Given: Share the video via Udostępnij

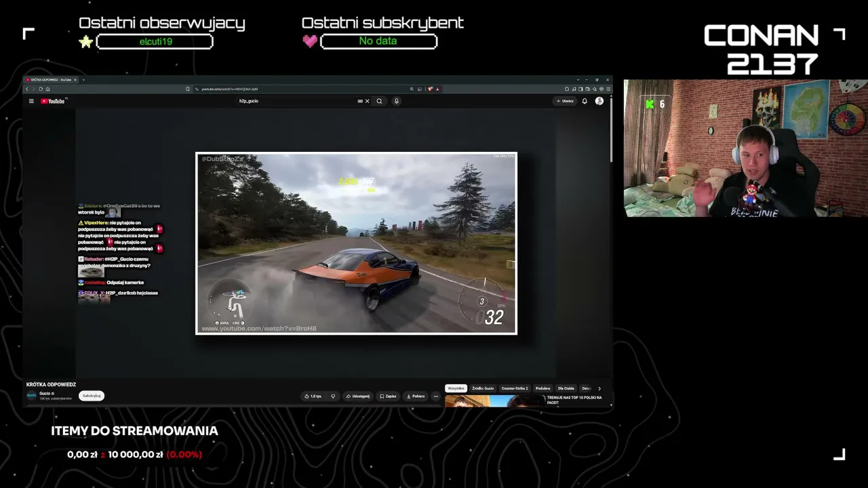Looking at the screenshot, I should click(x=358, y=396).
